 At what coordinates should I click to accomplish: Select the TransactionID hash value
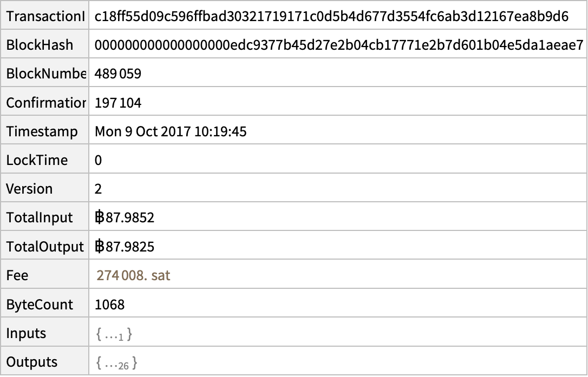tap(331, 16)
